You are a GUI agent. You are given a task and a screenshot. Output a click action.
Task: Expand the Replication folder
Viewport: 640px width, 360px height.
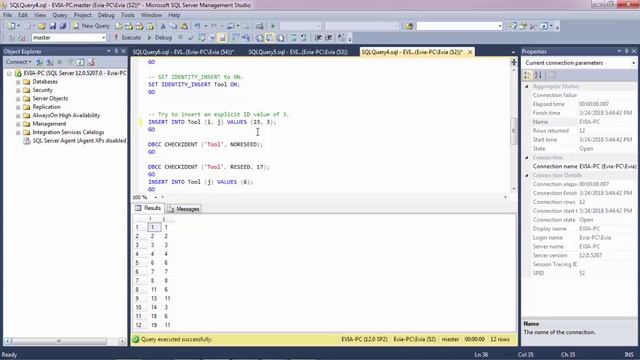click(18, 107)
